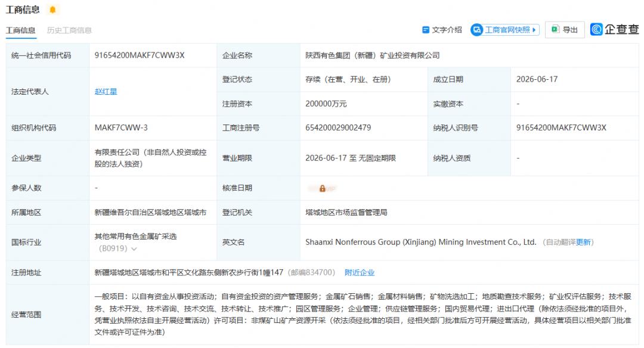644x348 pixels.
Task: Open the 文字介绍 document icon
Action: coord(426,30)
